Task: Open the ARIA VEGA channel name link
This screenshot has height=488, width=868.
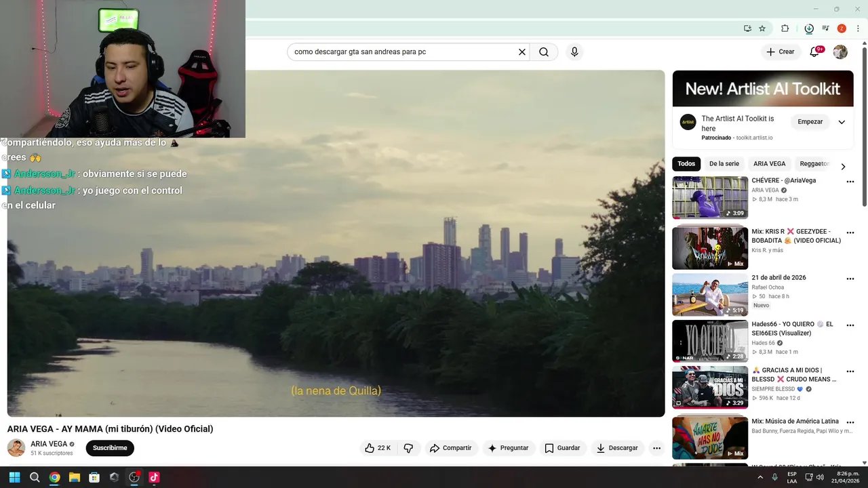Action: 49,444
